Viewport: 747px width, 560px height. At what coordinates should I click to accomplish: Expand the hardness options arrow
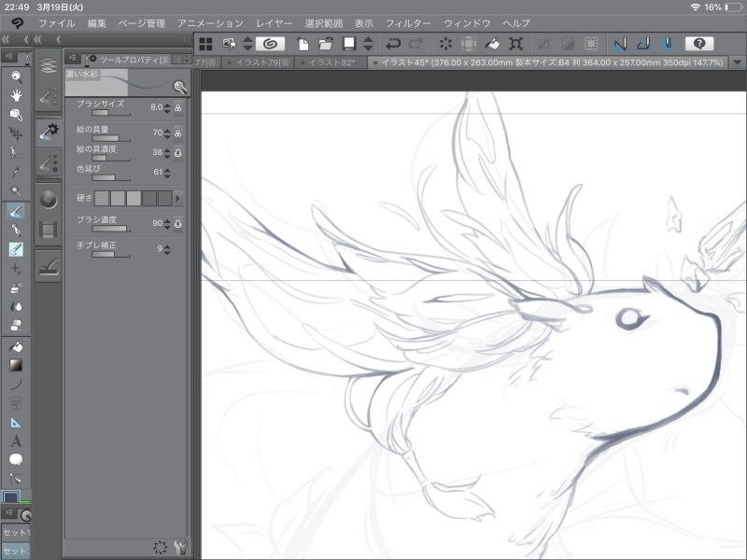(x=177, y=198)
